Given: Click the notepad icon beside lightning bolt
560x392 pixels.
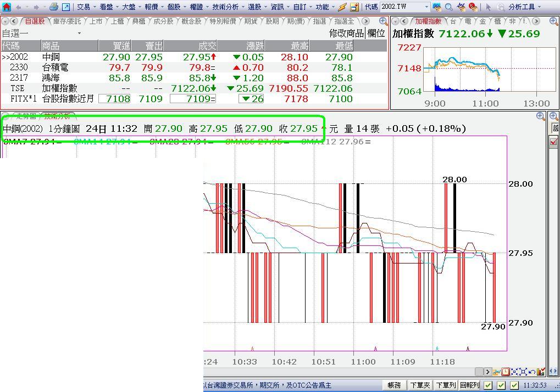Looking at the screenshot, I should point(354,7).
